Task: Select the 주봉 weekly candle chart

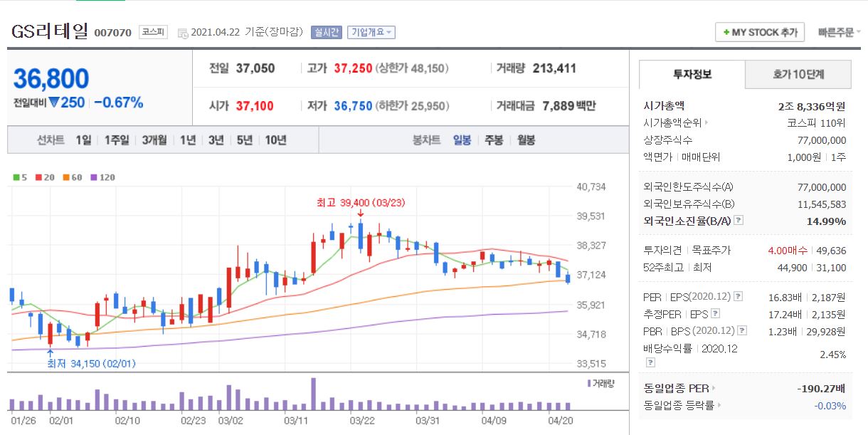Action: [494, 140]
